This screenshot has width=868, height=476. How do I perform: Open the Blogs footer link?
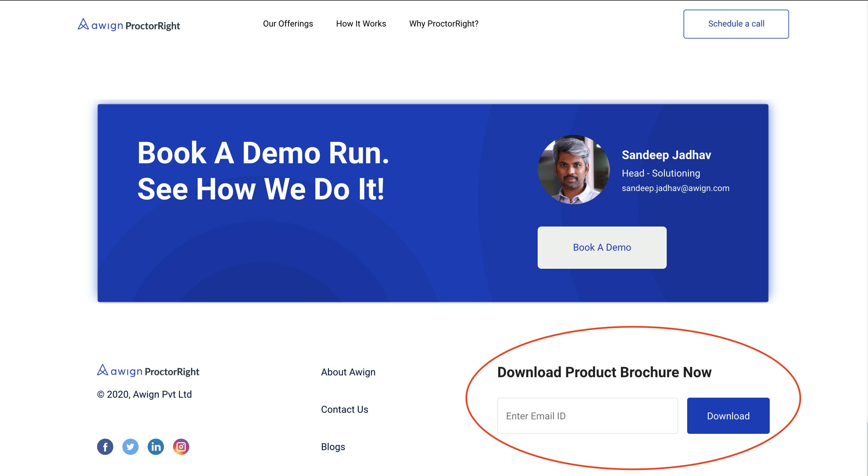coord(333,447)
